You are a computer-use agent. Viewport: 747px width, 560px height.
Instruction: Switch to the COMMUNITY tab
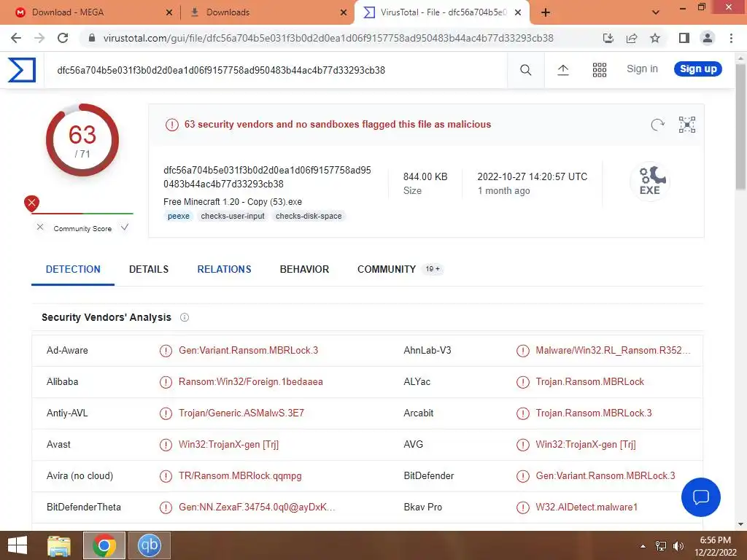tap(400, 270)
